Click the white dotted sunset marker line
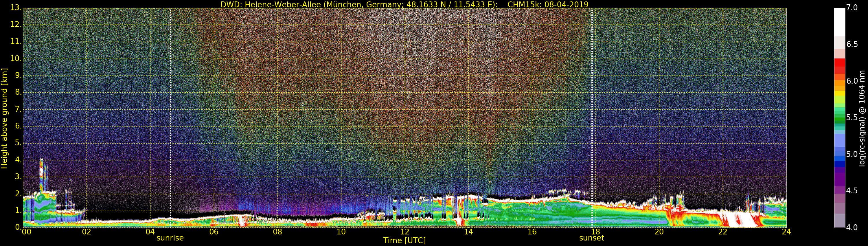Viewport: 868px width, 246px height. pos(592,118)
